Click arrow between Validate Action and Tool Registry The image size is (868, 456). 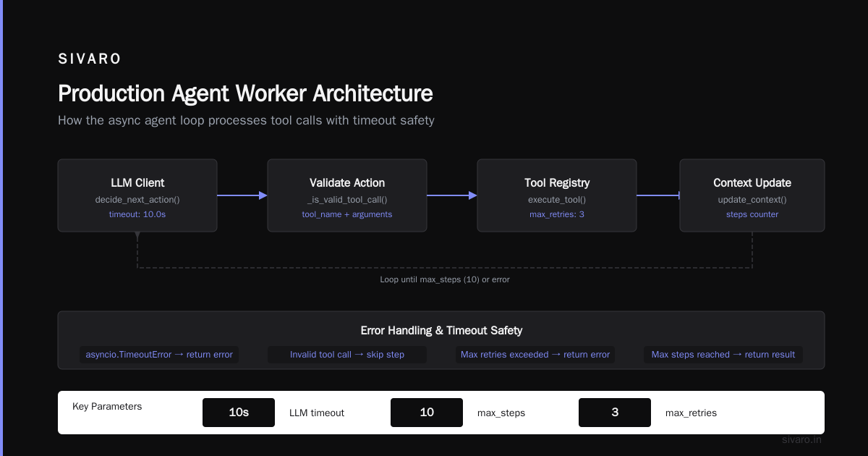point(452,195)
